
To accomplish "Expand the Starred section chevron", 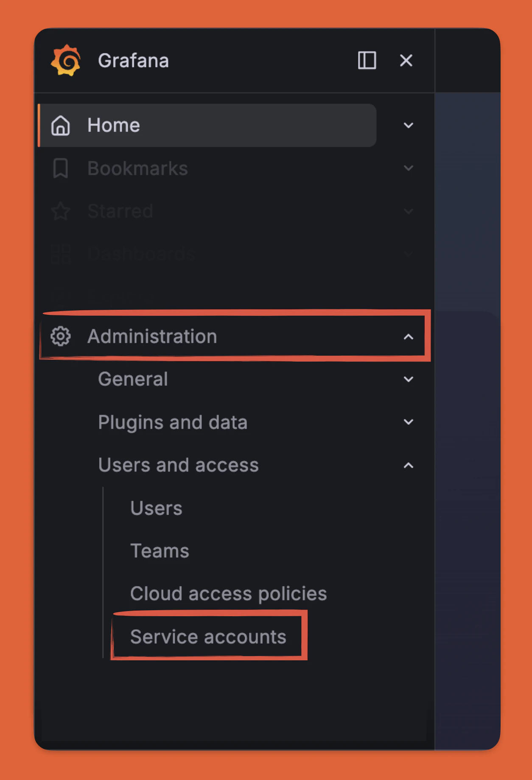I will tap(408, 211).
